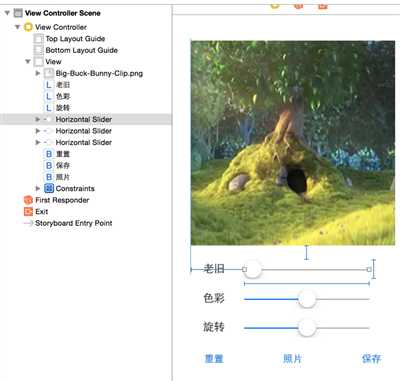Select the 色彩 label outline row
The width and height of the screenshot is (400, 381).
click(63, 96)
